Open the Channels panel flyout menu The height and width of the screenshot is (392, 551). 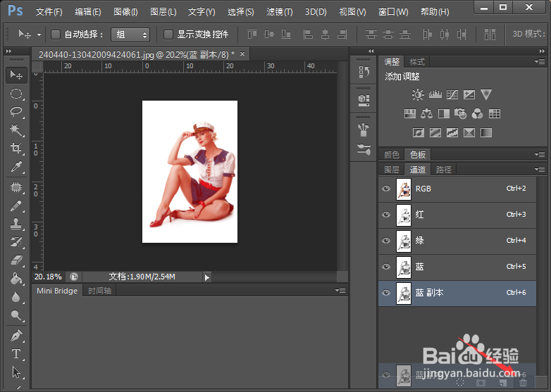pyautogui.click(x=540, y=170)
